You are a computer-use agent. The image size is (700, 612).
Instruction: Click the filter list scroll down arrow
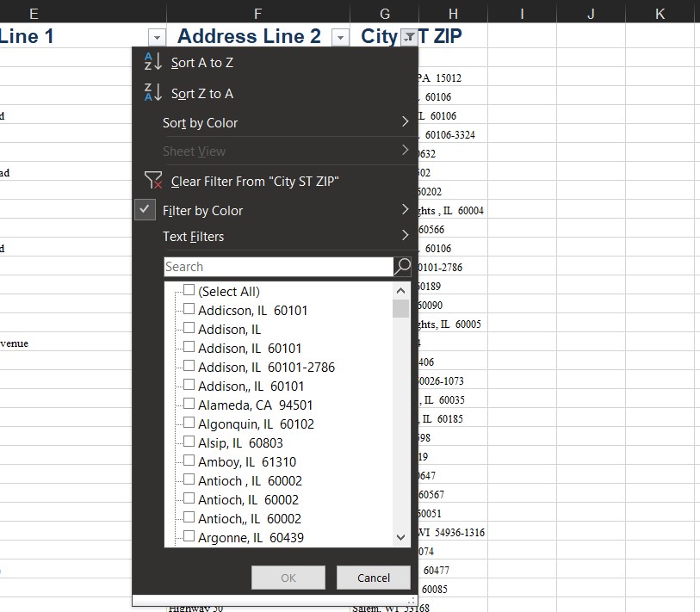401,537
